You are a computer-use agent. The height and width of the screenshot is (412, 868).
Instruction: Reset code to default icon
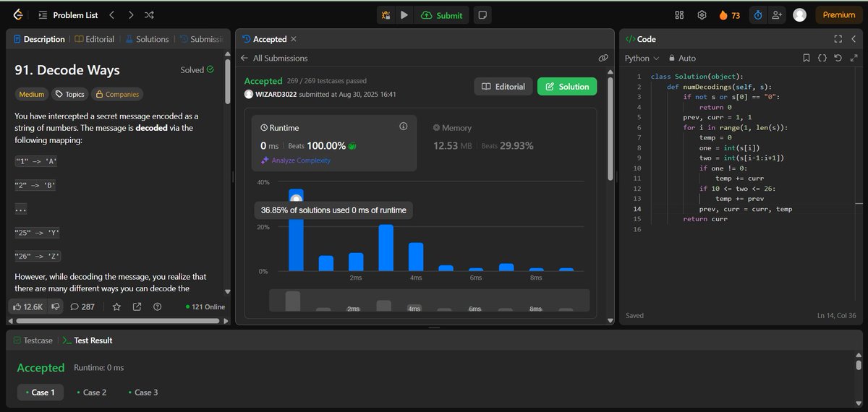(838, 58)
